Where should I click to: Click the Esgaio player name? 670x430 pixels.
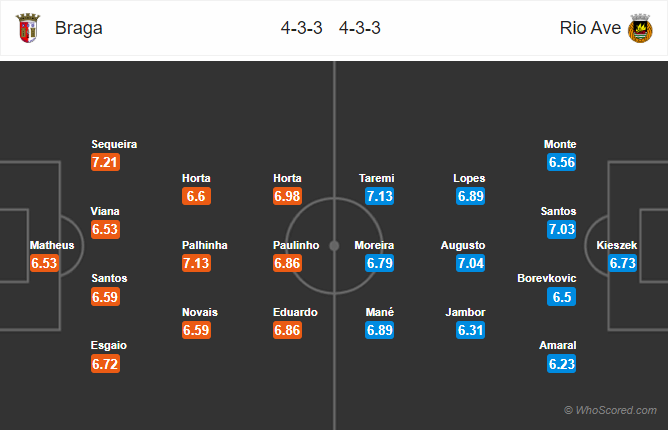pyautogui.click(x=109, y=345)
